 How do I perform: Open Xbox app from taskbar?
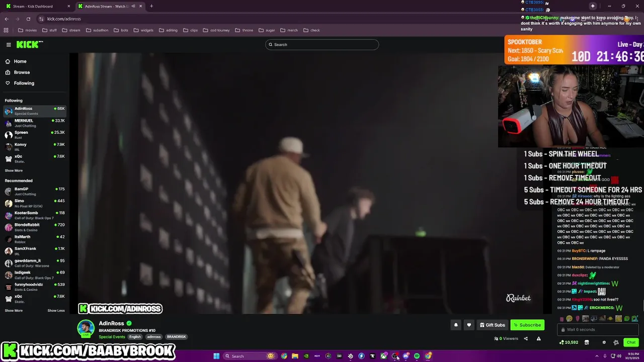coord(383,356)
